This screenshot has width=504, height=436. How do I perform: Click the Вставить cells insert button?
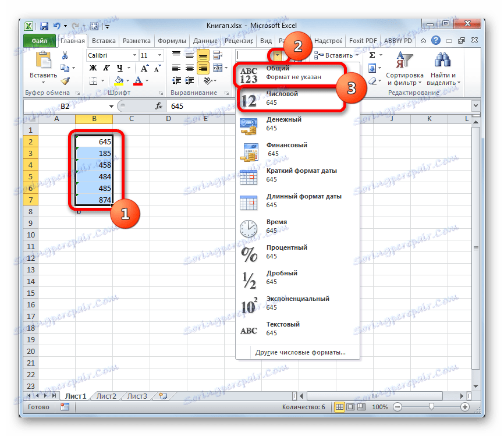coord(336,56)
